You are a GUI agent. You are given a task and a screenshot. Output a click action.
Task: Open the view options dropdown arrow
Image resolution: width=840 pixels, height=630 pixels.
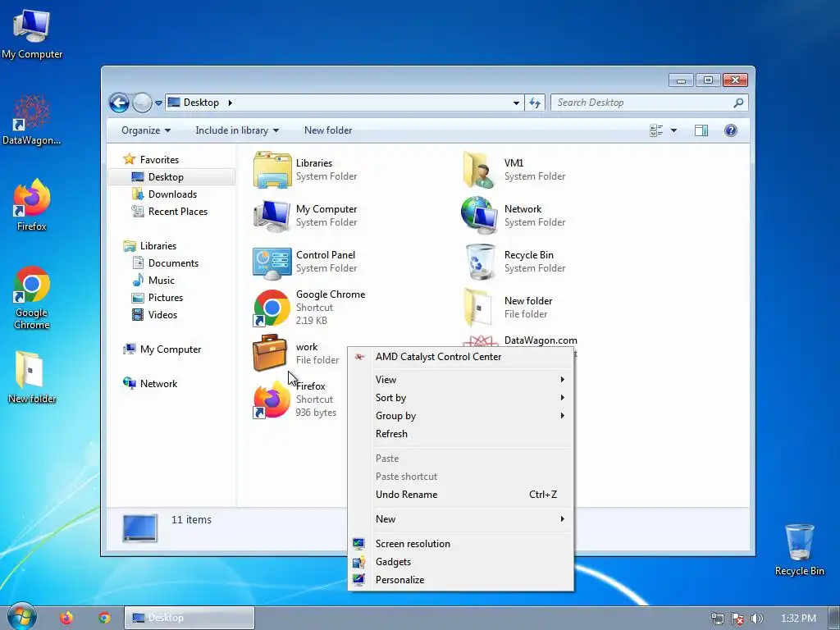click(674, 130)
